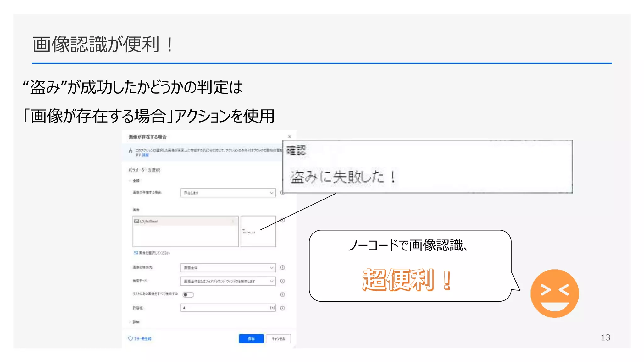Click the slide number 13

tap(605, 337)
